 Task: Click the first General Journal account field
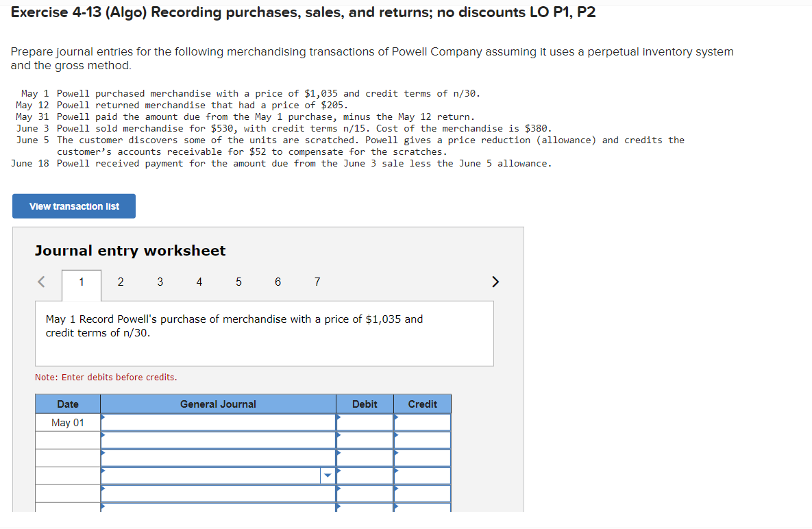pyautogui.click(x=217, y=422)
